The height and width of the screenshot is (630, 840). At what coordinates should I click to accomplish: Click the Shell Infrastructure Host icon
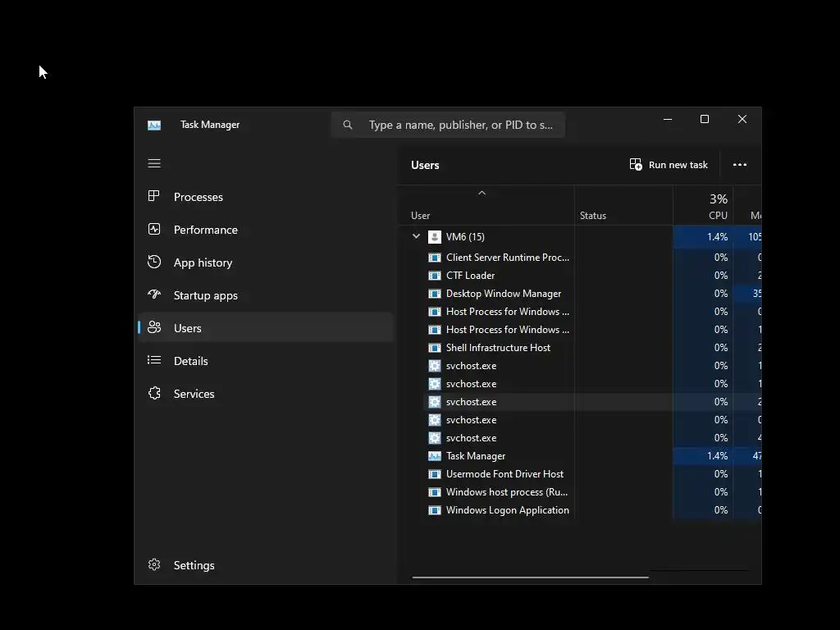coord(435,348)
